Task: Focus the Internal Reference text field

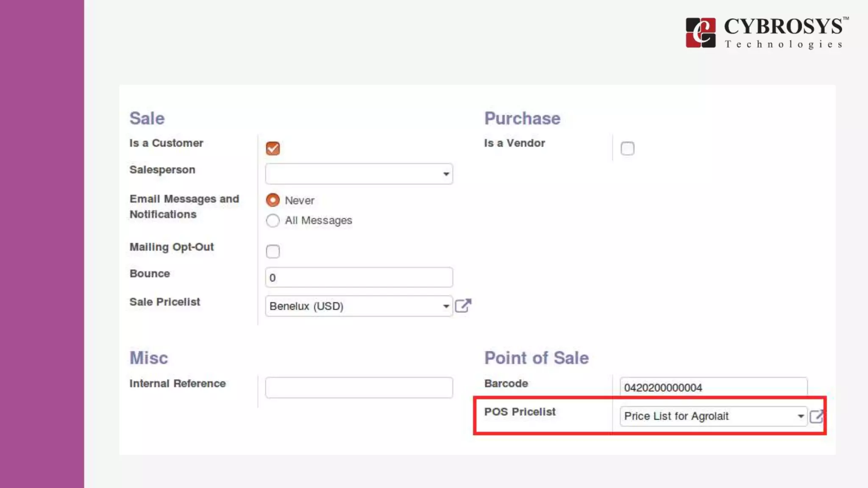Action: pyautogui.click(x=359, y=387)
